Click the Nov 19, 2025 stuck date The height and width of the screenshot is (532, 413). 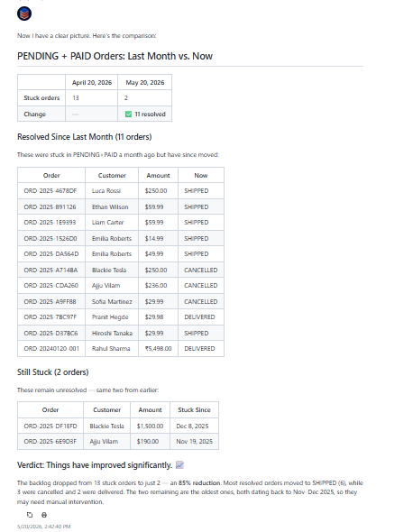[x=195, y=441]
